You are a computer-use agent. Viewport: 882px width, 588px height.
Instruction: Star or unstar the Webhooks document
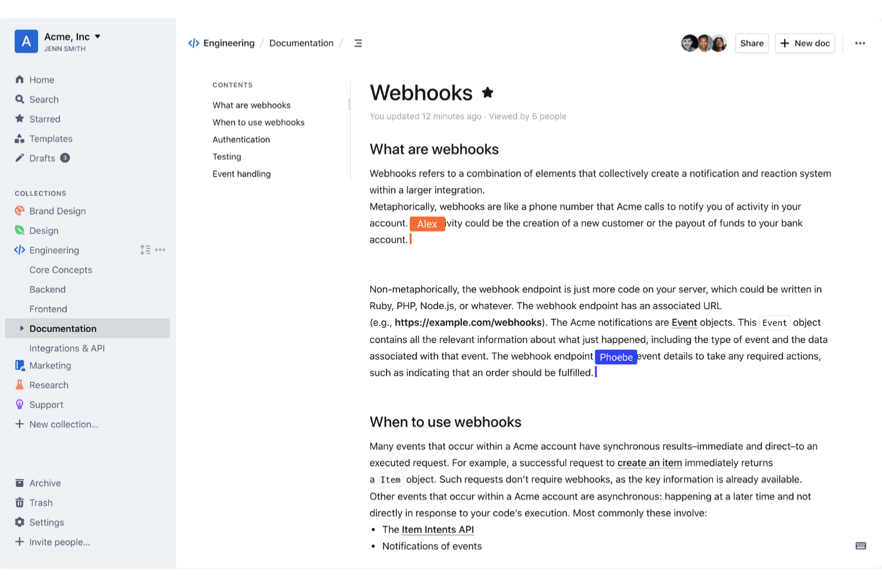tap(487, 92)
